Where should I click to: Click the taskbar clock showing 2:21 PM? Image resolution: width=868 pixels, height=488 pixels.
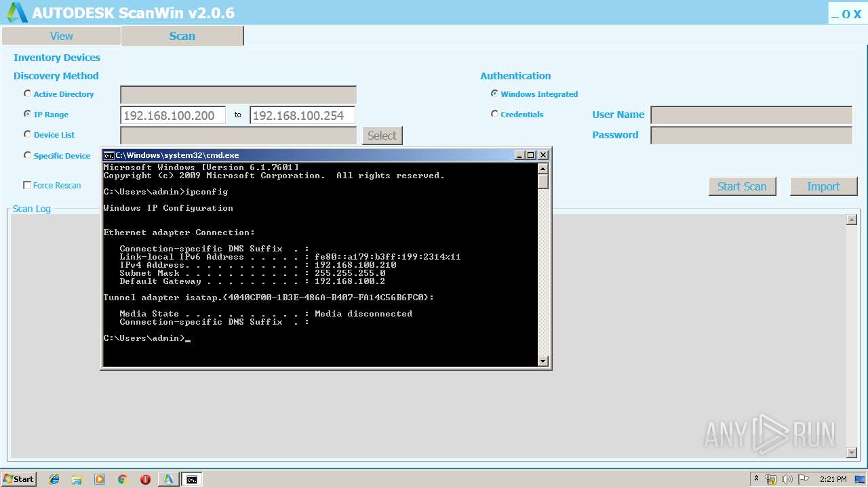point(833,479)
